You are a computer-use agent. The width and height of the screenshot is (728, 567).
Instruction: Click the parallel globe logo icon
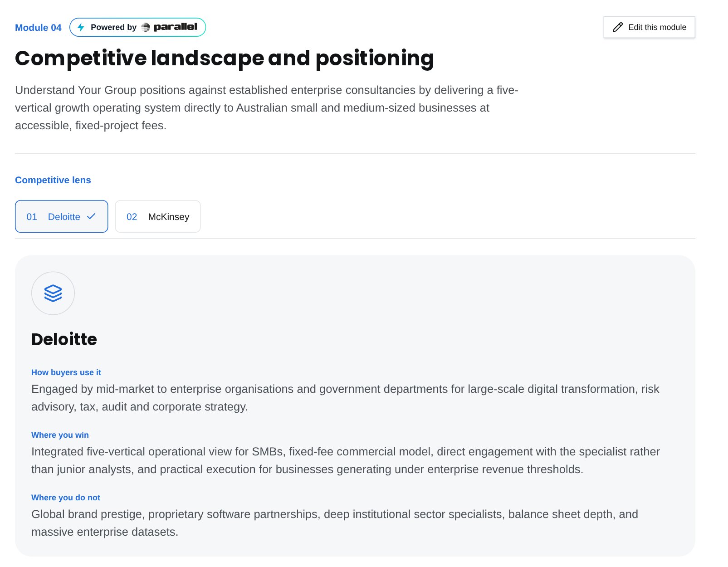[146, 27]
